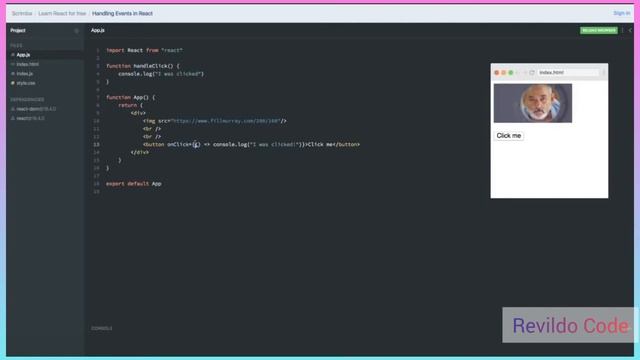Click the green Reload Browser button

pyautogui.click(x=599, y=30)
